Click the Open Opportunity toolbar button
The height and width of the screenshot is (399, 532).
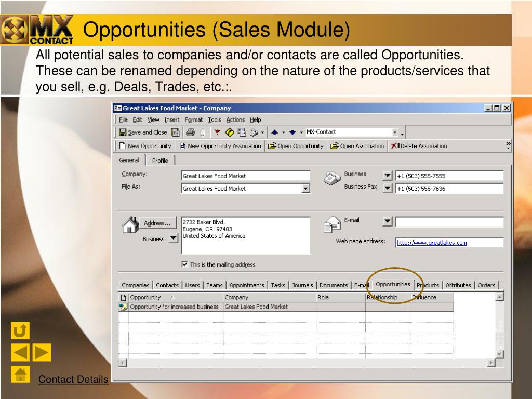(296, 146)
